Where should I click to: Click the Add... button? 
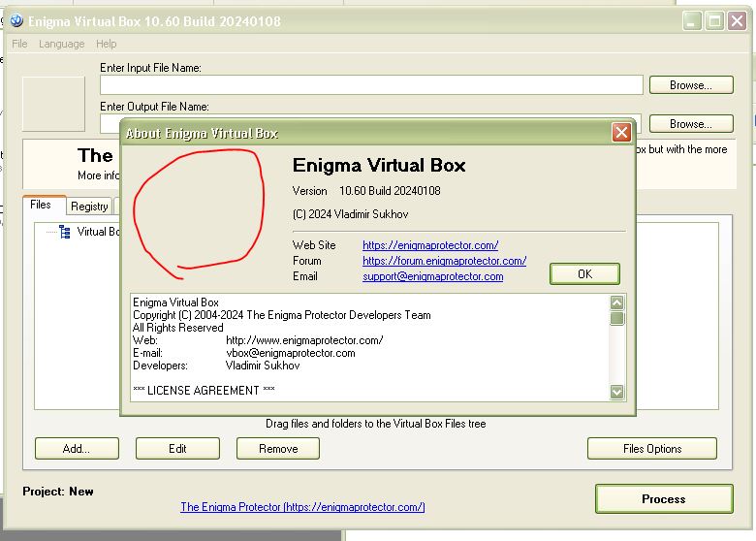pos(77,449)
